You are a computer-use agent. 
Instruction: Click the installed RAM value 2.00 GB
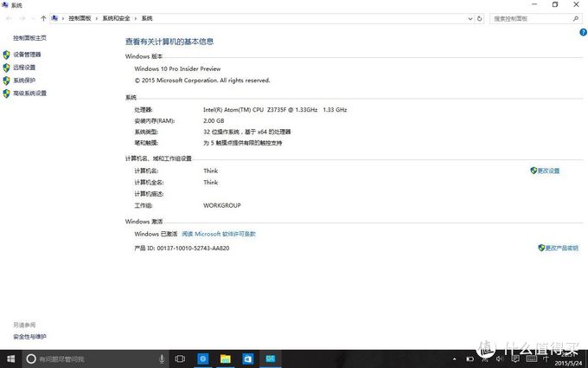214,120
